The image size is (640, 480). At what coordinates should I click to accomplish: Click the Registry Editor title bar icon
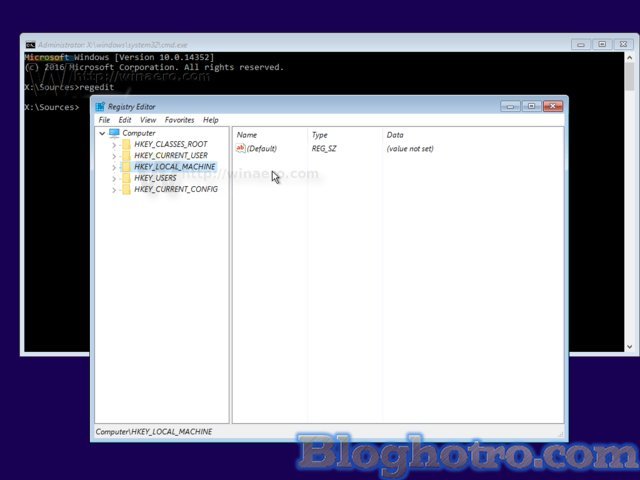click(x=101, y=106)
